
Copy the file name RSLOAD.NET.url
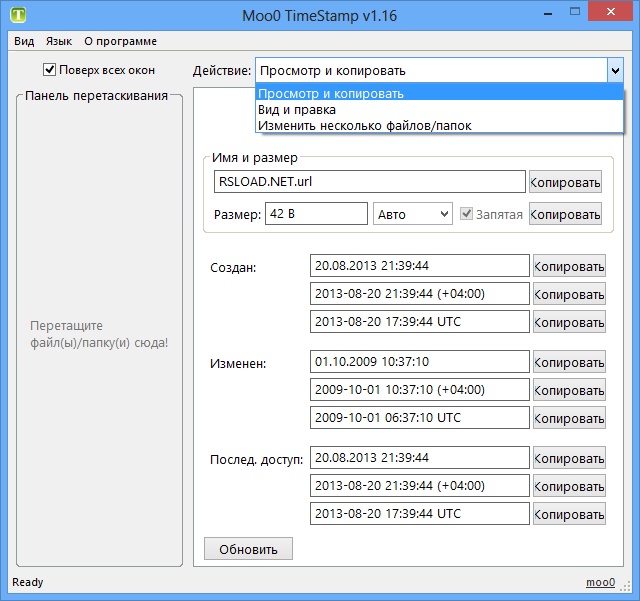[565, 182]
